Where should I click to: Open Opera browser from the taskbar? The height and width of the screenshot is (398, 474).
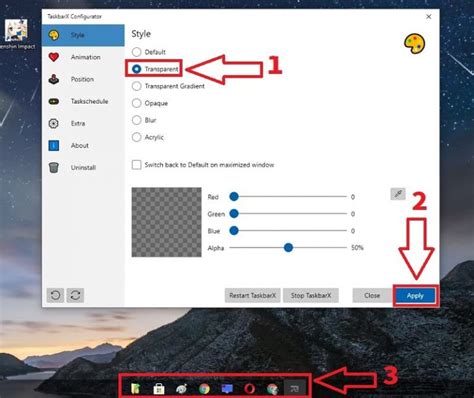250,389
